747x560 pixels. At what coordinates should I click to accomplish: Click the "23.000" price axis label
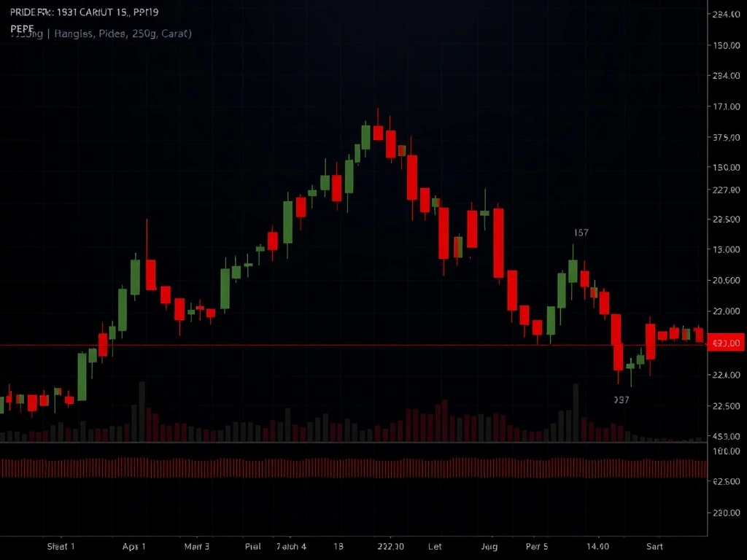727,311
